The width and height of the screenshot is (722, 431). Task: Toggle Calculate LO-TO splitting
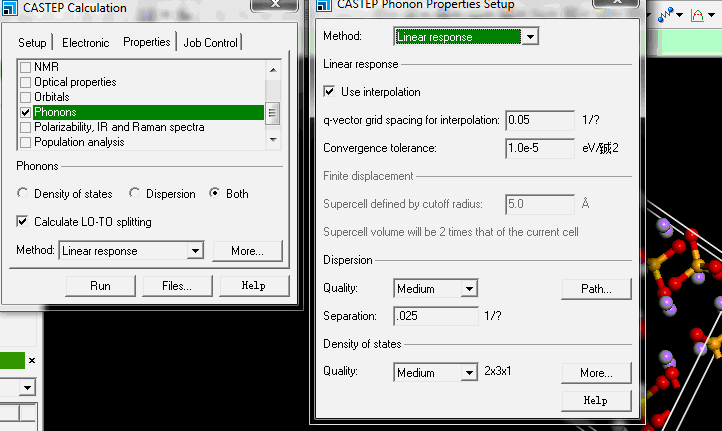(x=22, y=221)
